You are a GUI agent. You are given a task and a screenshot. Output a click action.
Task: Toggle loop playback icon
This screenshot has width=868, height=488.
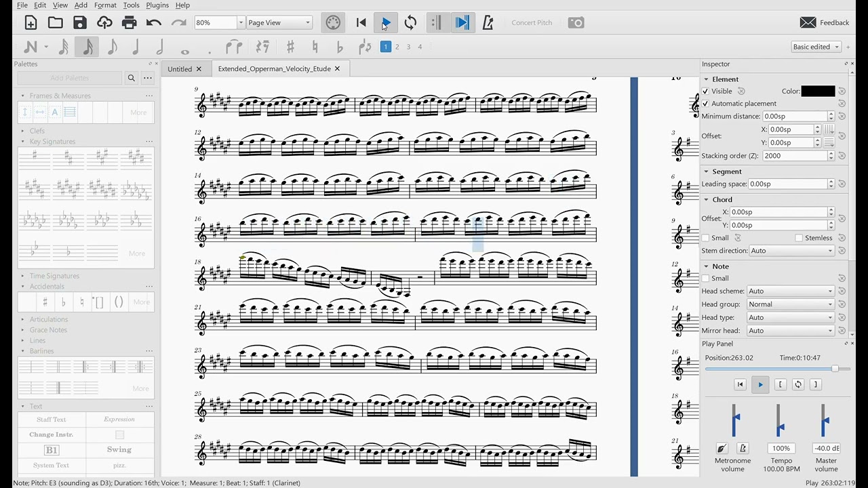410,22
